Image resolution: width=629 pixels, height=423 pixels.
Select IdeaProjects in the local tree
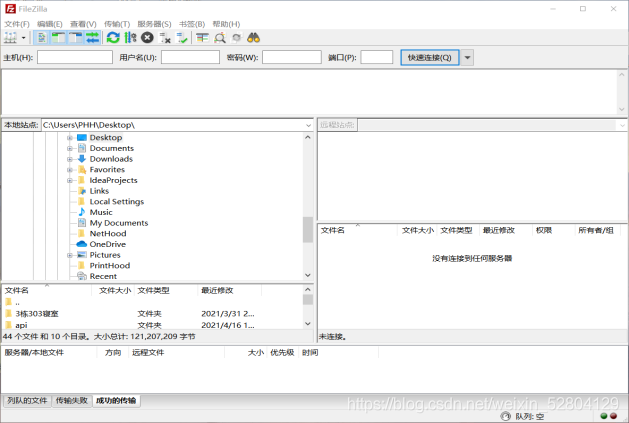pos(113,180)
